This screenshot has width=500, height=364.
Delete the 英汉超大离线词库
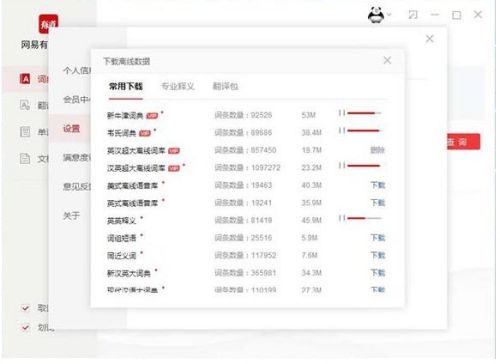click(x=378, y=150)
